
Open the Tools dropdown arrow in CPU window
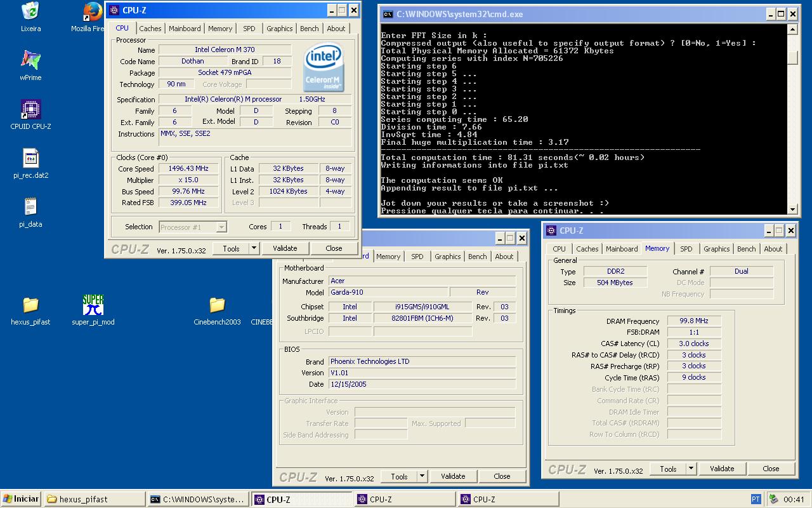tap(254, 248)
